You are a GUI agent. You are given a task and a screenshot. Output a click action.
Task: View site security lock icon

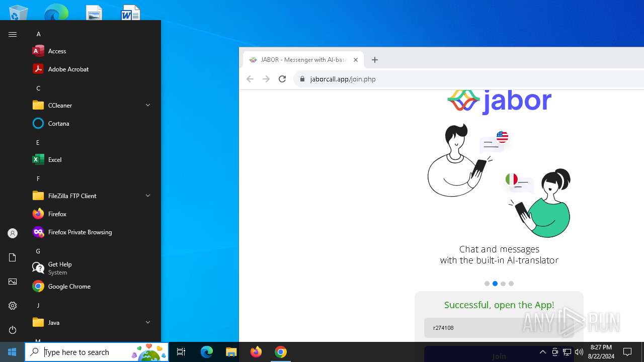[x=302, y=79]
